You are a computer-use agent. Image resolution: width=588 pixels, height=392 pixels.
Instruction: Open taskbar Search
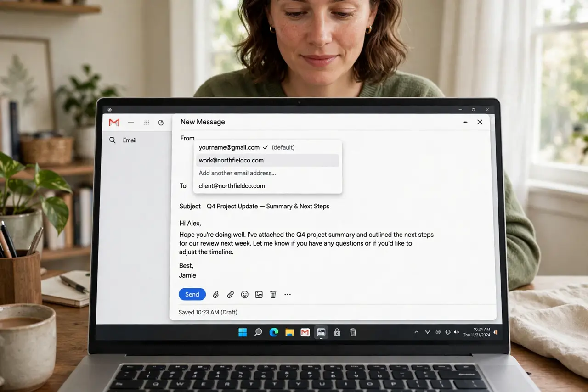[258, 332]
